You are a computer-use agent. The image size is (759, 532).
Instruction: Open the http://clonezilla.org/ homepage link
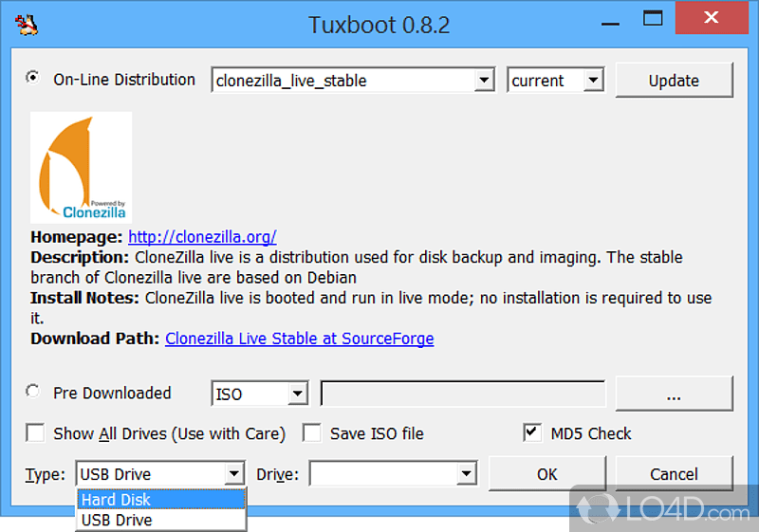click(202, 237)
